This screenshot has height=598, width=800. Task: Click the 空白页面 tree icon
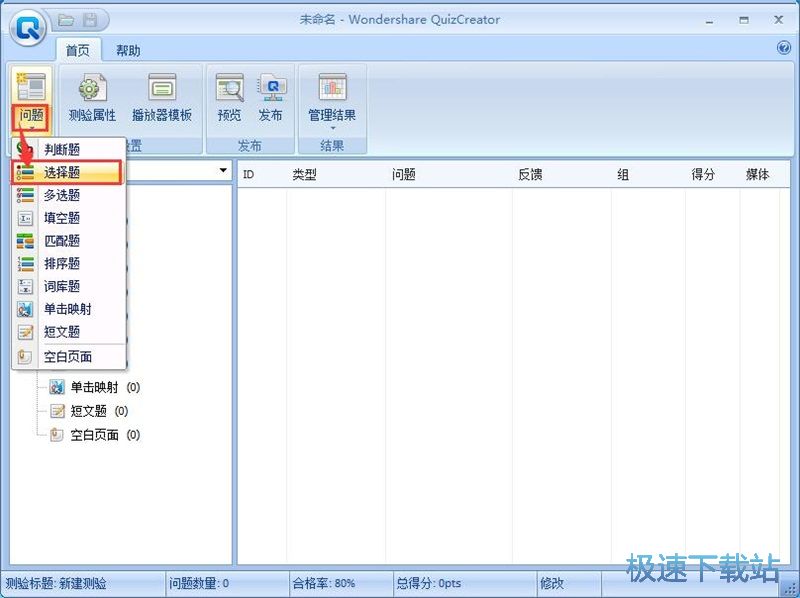(x=57, y=435)
